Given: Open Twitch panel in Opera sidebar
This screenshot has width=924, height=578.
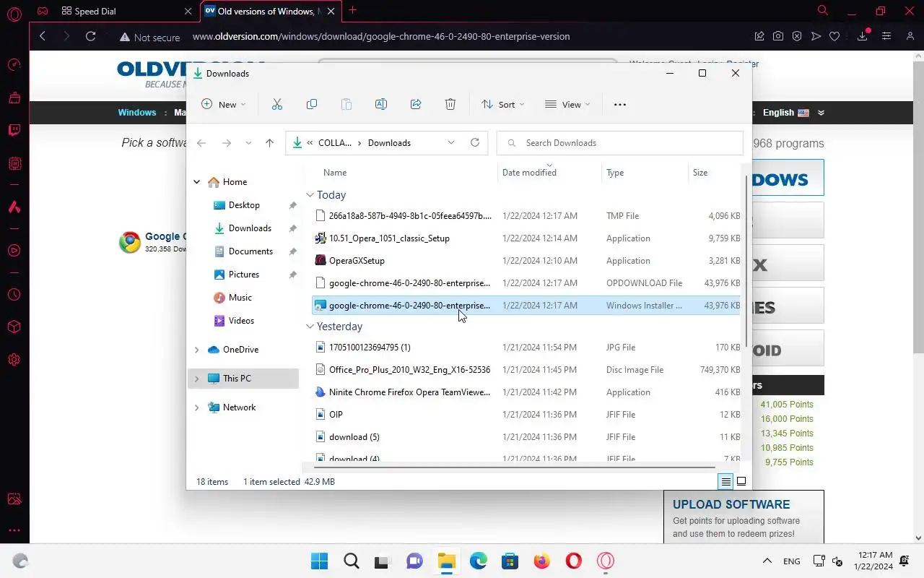Looking at the screenshot, I should pyautogui.click(x=14, y=131).
